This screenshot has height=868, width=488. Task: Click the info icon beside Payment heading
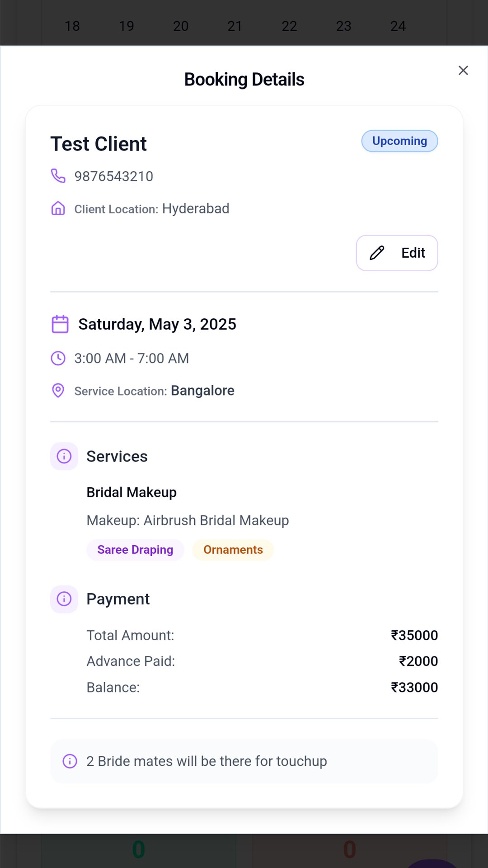click(64, 599)
